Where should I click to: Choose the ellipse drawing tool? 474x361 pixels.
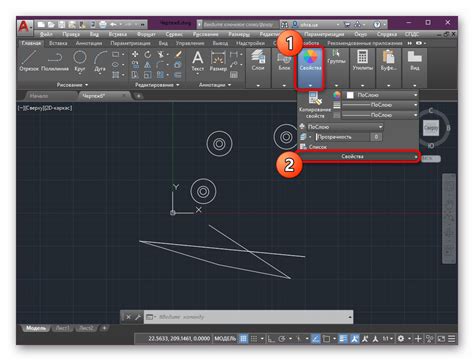tap(115, 65)
